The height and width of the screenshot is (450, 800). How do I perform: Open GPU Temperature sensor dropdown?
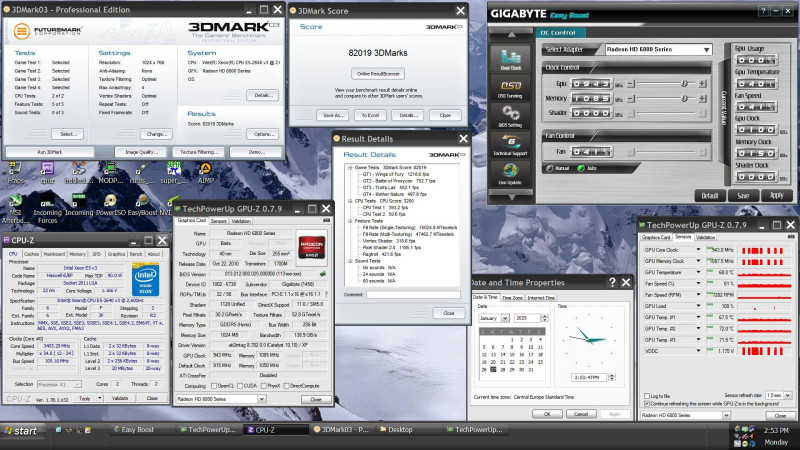[x=698, y=272]
